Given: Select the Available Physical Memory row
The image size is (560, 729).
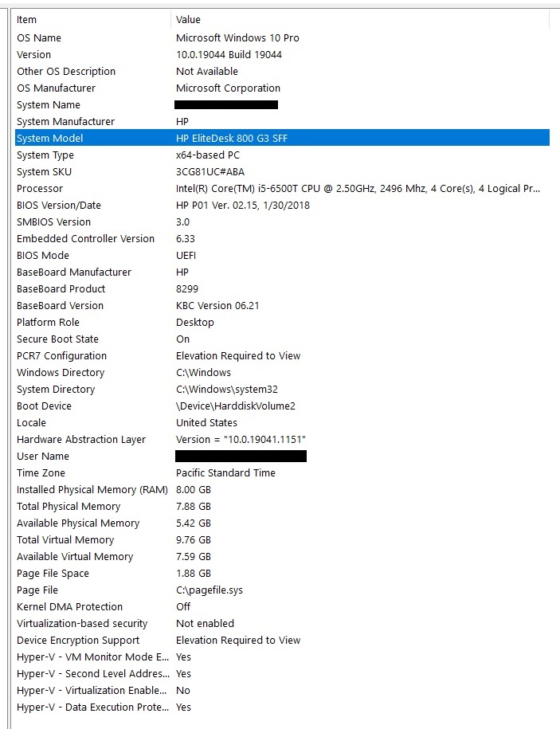Looking at the screenshot, I should 282,523.
